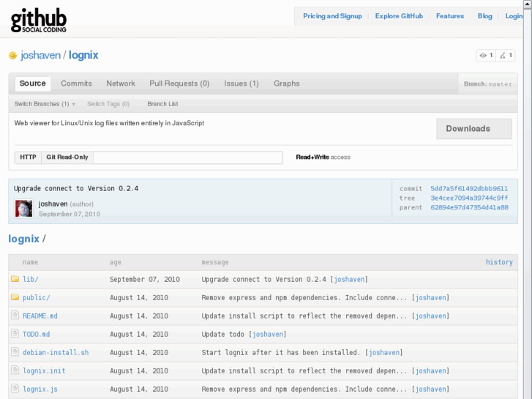Click the 'Start lognix after it has been installed.' message

281,352
